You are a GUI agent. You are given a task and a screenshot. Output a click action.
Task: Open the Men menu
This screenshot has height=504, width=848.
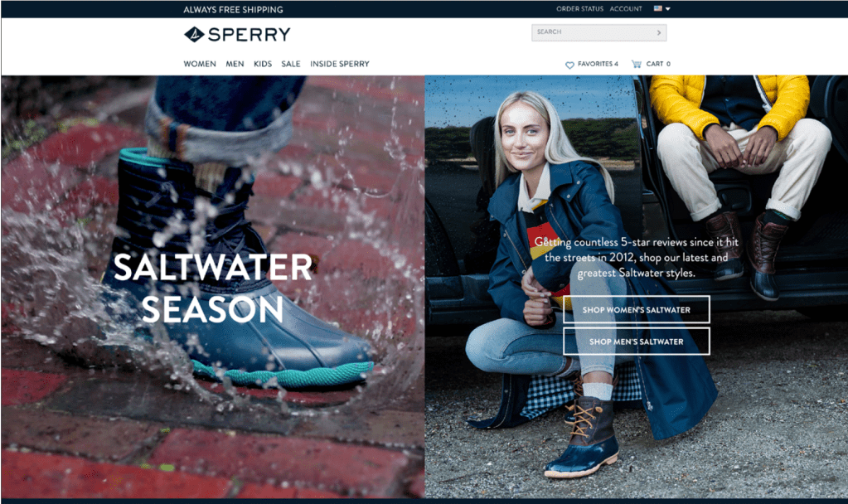(x=235, y=64)
